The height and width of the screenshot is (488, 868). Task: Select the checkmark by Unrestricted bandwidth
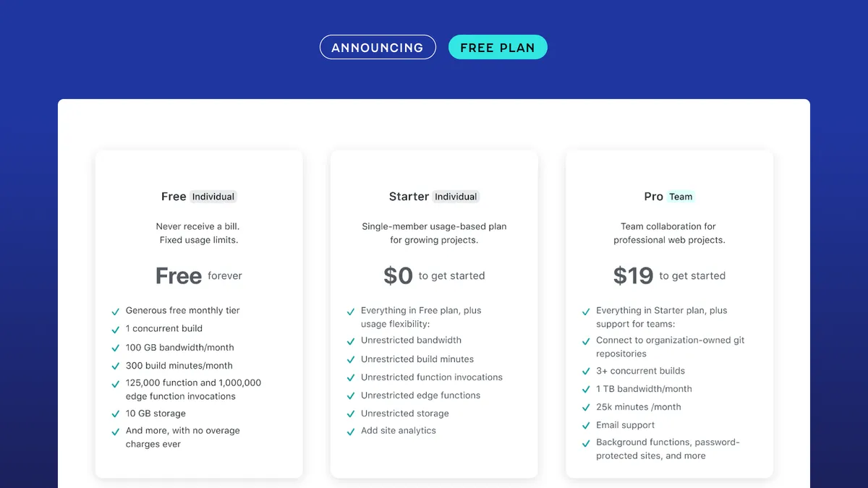pyautogui.click(x=350, y=340)
